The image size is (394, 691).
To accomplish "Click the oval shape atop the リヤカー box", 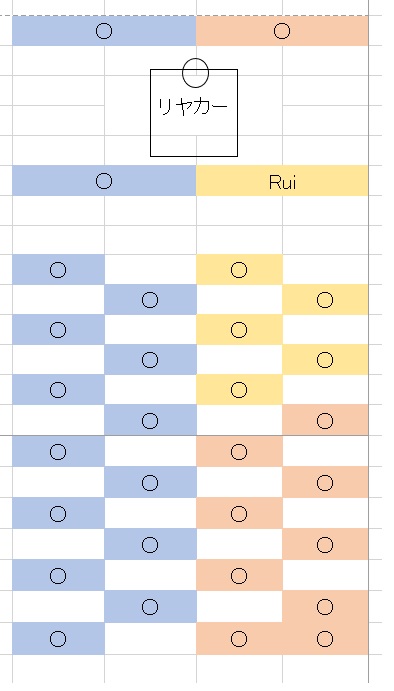I will tap(195, 73).
